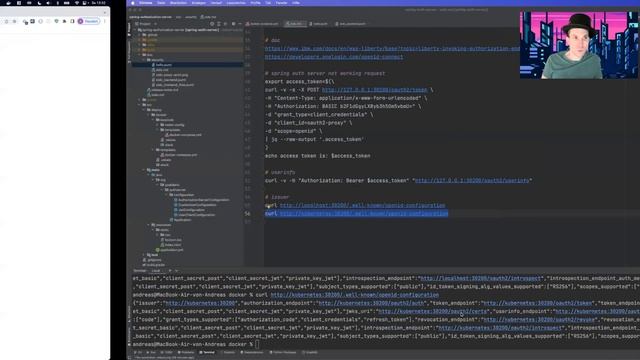Click the jwks_uri oauth2/certs link in terminal

tap(433, 311)
